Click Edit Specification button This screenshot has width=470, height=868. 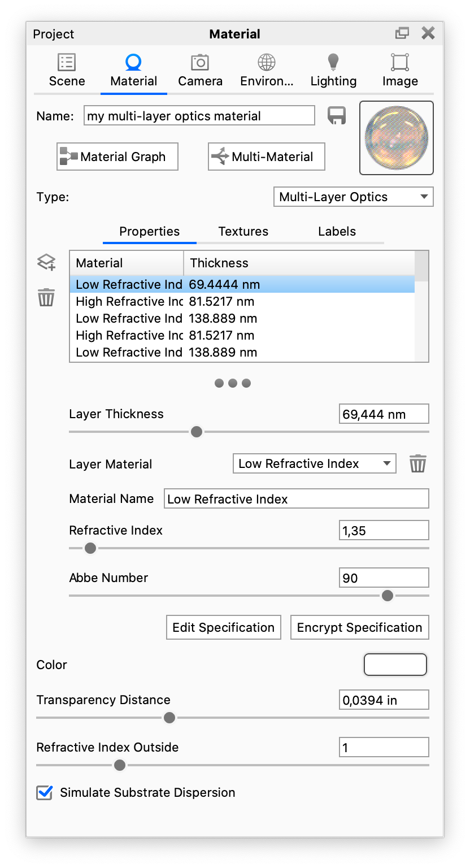[x=224, y=627]
